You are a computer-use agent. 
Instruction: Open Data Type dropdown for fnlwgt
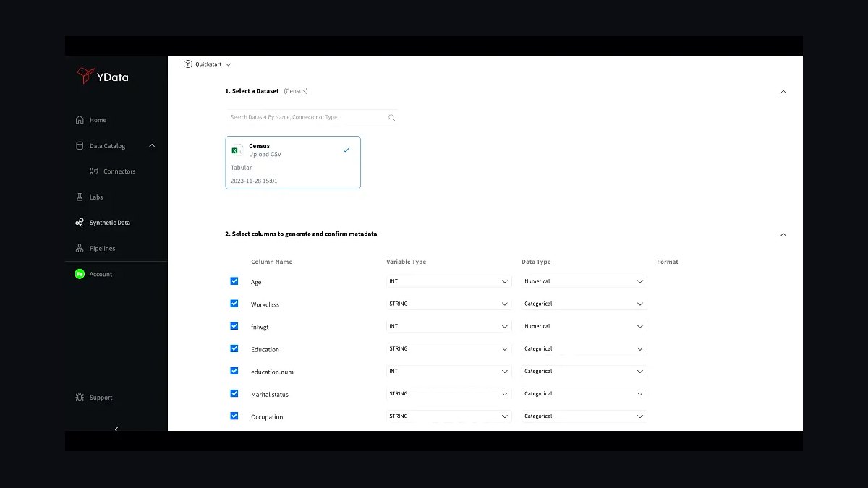pyautogui.click(x=584, y=326)
